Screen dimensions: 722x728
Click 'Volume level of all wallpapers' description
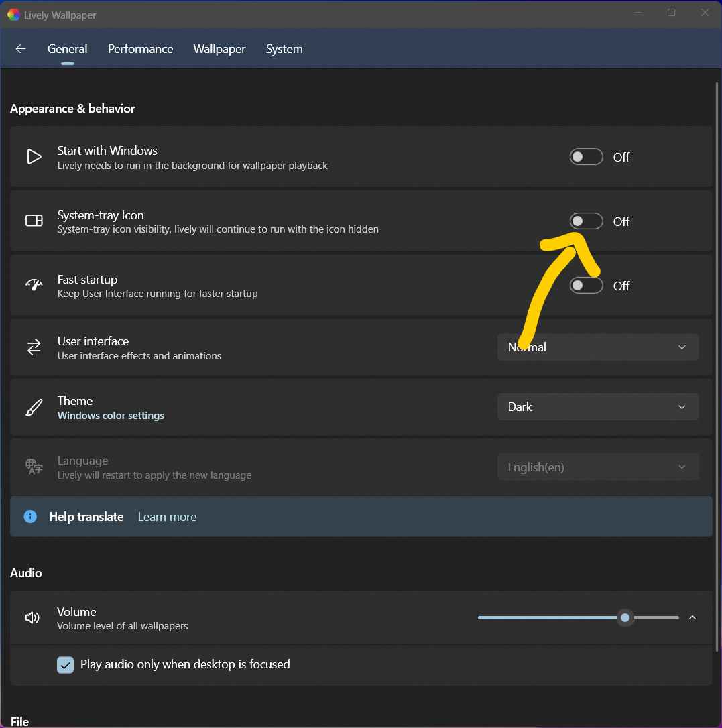(122, 626)
